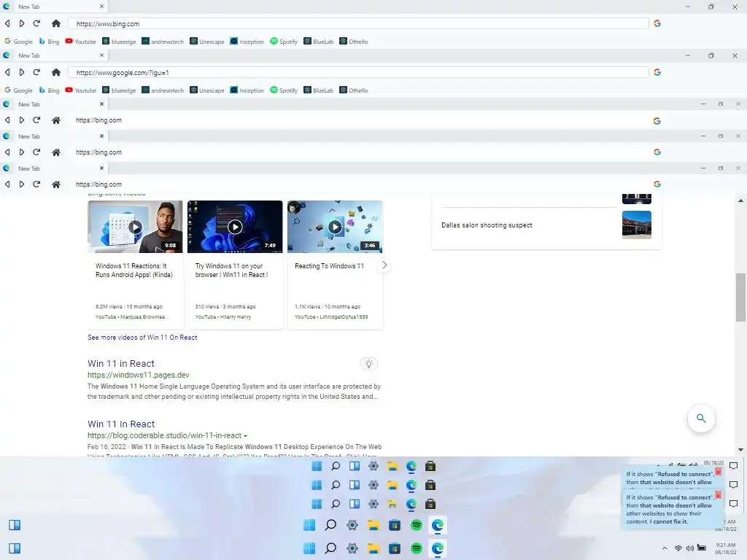Open Search on the outermost bottom taskbar
The image size is (747, 560).
point(330,548)
